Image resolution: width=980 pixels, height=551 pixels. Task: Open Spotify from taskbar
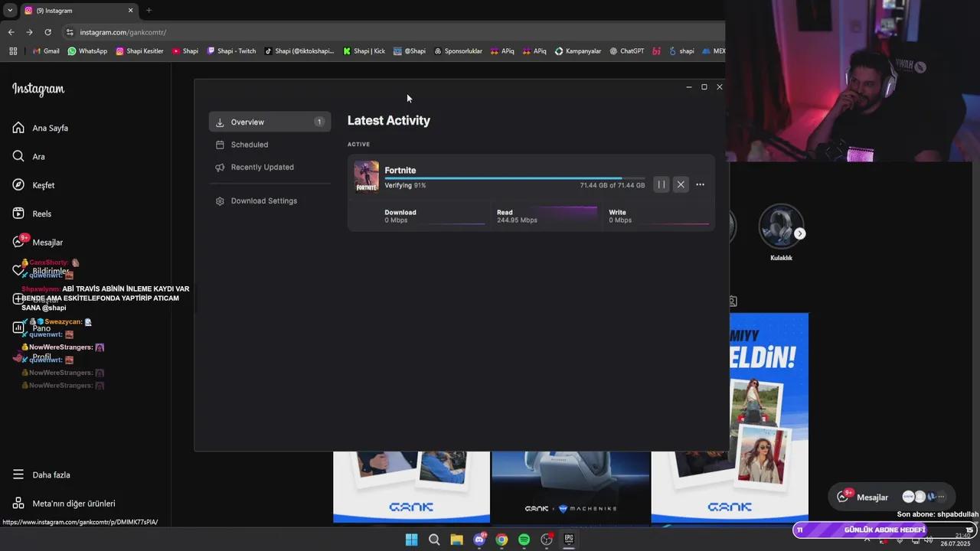click(524, 540)
